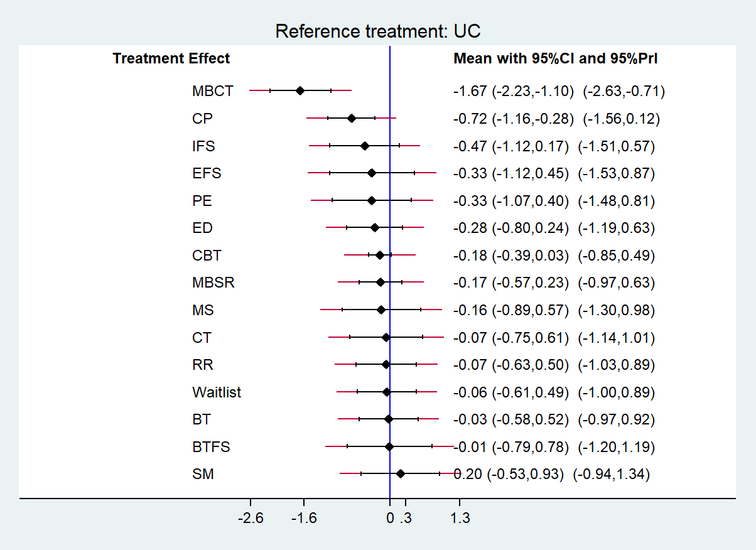Select the MBSR treatment label
Viewport: 756px width, 550px height.
pyautogui.click(x=213, y=283)
